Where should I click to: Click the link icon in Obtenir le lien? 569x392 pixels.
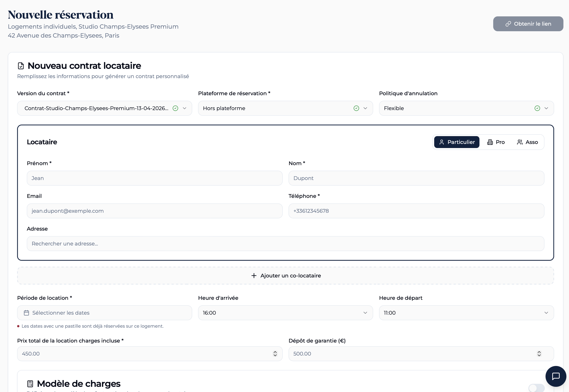508,24
